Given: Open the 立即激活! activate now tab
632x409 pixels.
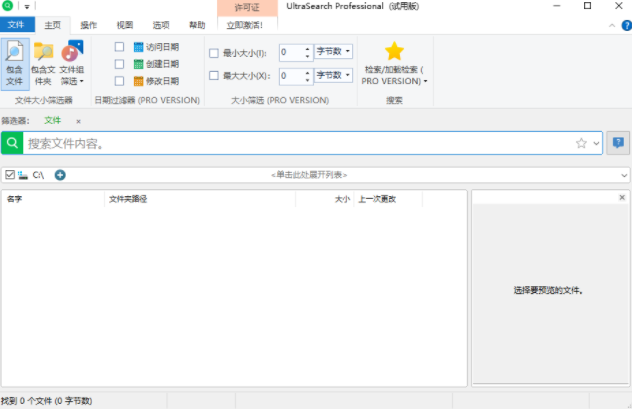Looking at the screenshot, I should pos(245,25).
